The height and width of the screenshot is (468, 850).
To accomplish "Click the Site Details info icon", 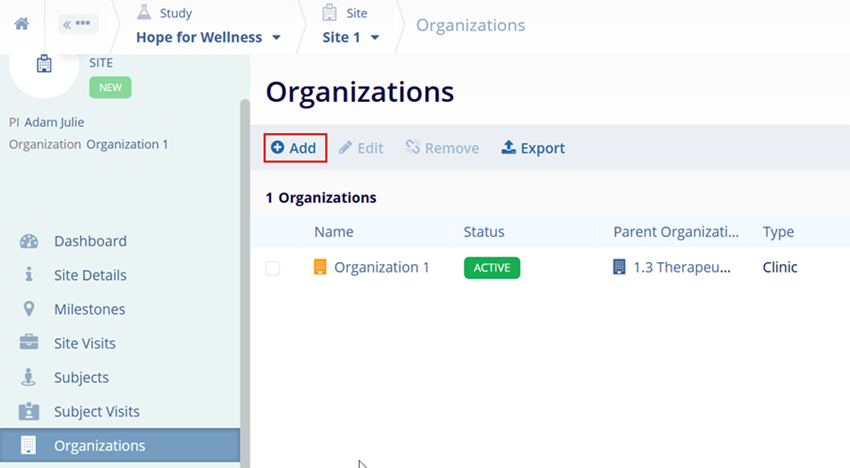I will (29, 275).
